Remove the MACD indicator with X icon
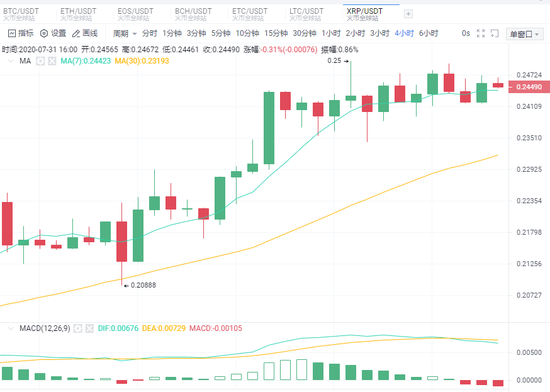 click(x=89, y=328)
